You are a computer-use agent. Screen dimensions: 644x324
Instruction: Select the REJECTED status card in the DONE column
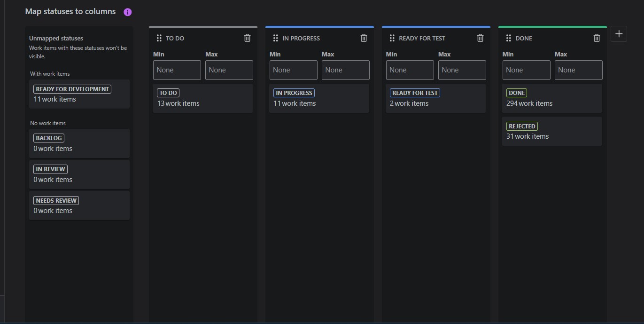[x=552, y=131]
